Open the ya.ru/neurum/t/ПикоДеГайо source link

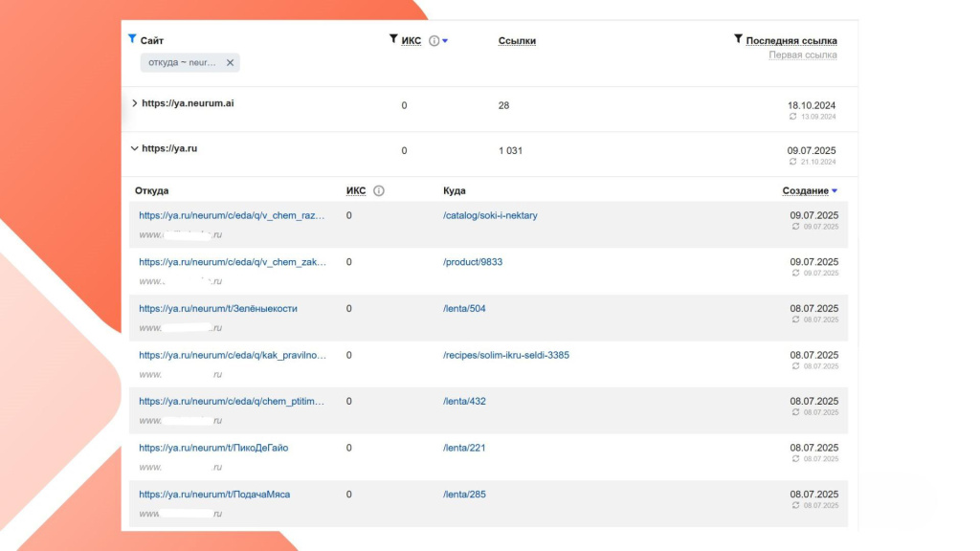pos(212,448)
